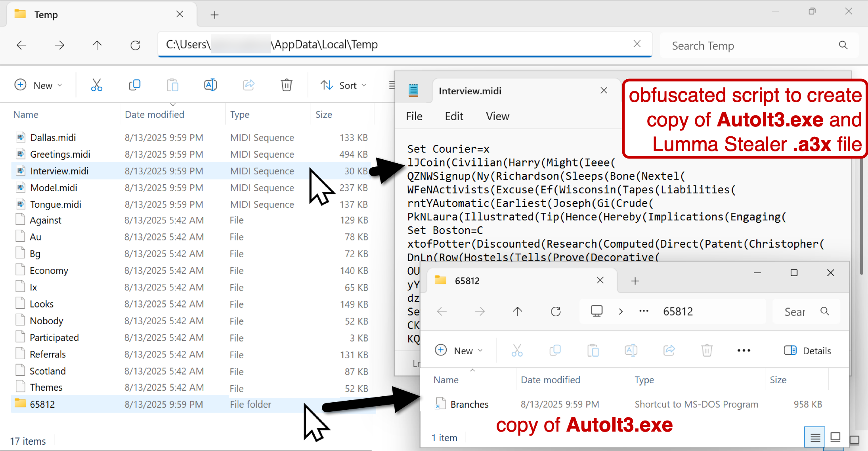Select the Branches shortcut file

[469, 404]
